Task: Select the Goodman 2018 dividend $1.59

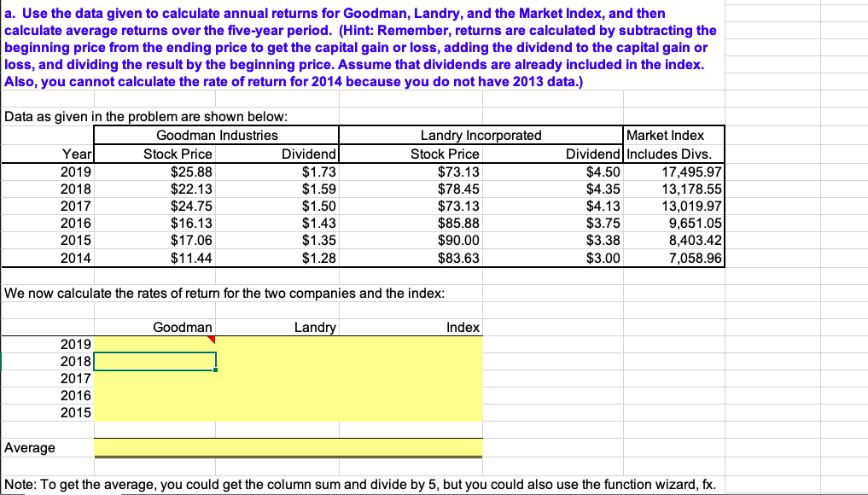Action: click(319, 189)
